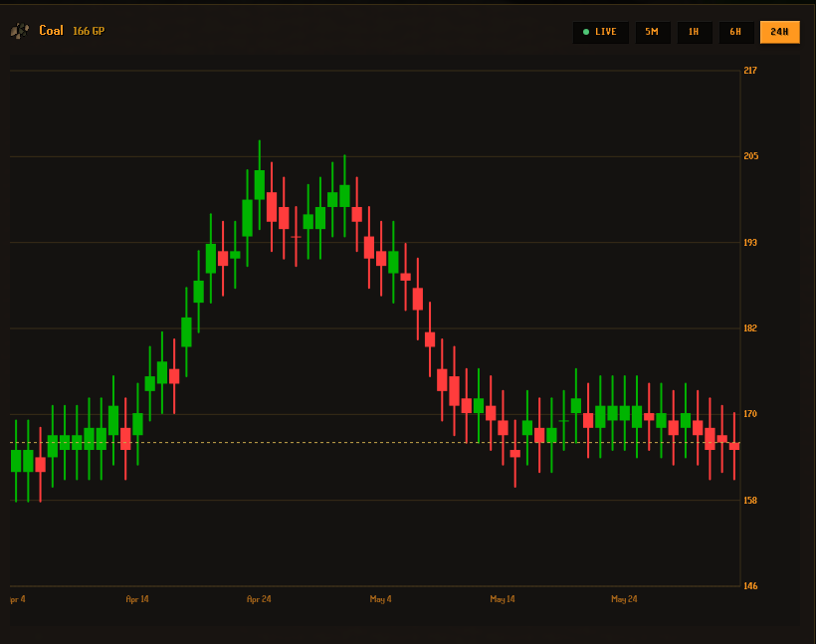Image resolution: width=816 pixels, height=644 pixels.
Task: Switch to the 1H timeframe
Action: pyautogui.click(x=694, y=32)
